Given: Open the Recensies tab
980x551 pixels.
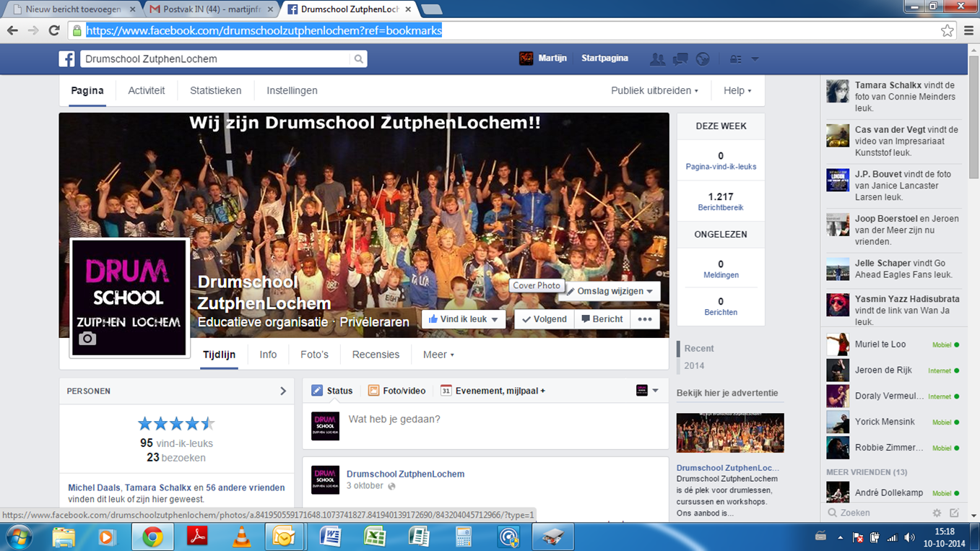Looking at the screenshot, I should click(376, 355).
